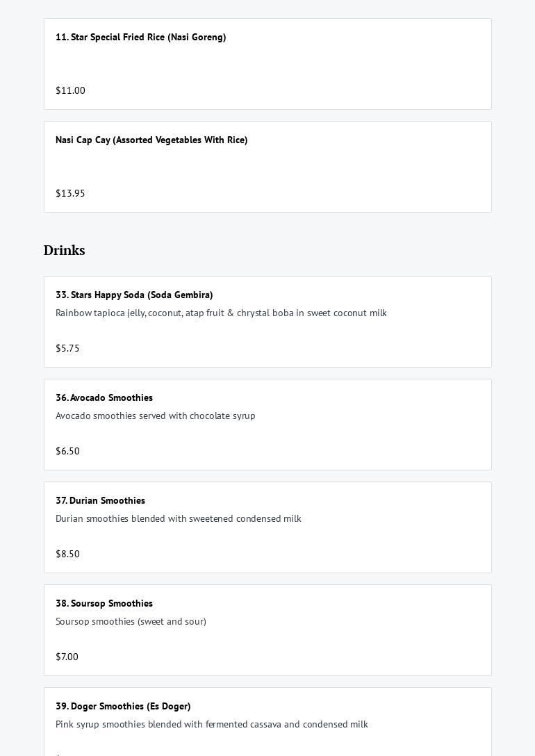
Task: Click the $6.50 price label
Action: click(67, 451)
